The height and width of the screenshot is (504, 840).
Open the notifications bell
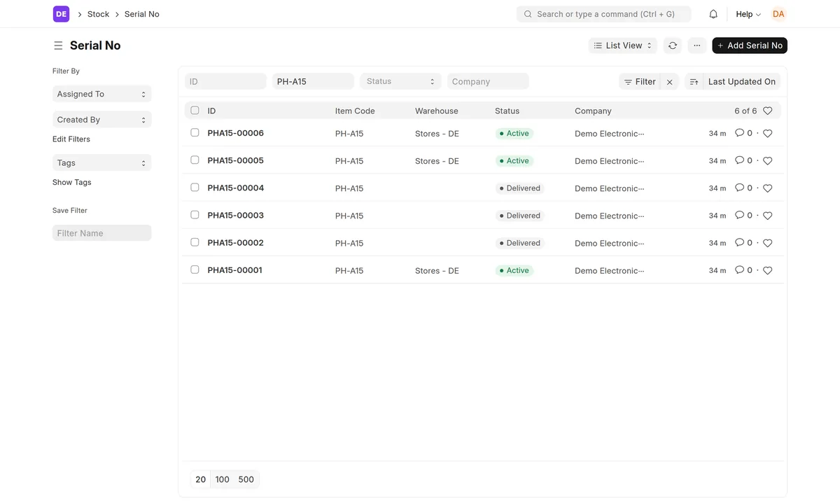tap(713, 14)
